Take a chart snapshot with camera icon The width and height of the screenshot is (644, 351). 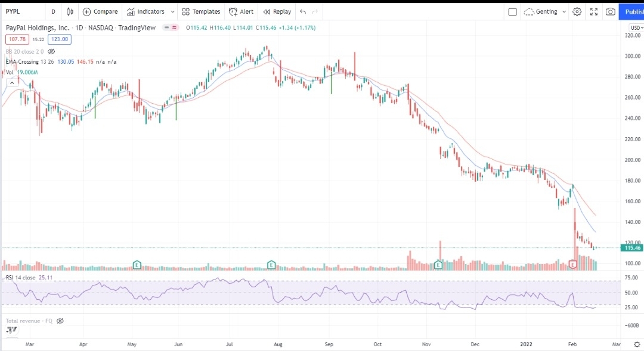tap(610, 11)
